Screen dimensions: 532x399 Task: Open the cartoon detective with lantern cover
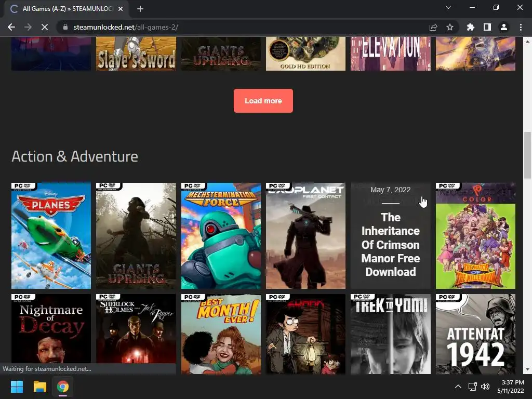point(305,334)
